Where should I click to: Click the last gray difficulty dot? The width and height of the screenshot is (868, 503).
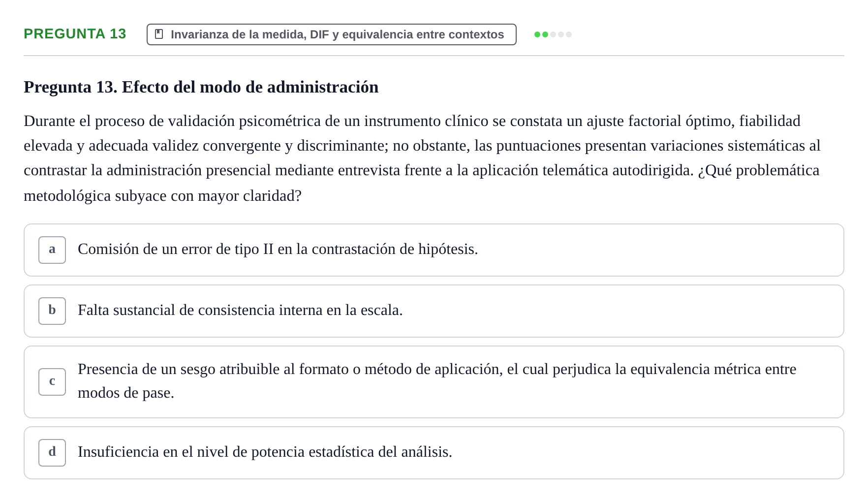(x=569, y=34)
